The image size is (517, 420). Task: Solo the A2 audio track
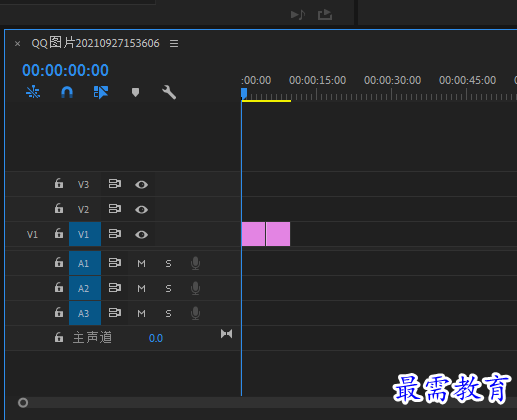[x=168, y=288]
